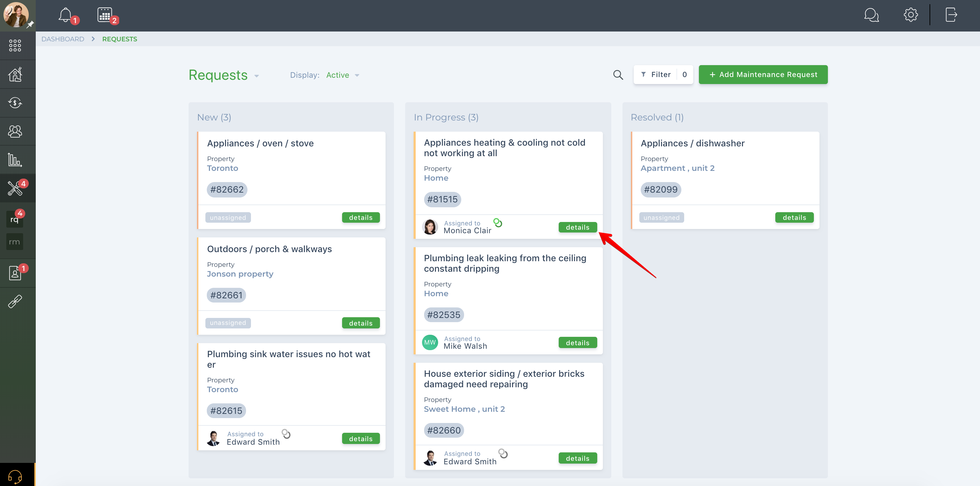Click Edward Smith avatar on request #82660
Image resolution: width=980 pixels, height=486 pixels.
click(430, 458)
